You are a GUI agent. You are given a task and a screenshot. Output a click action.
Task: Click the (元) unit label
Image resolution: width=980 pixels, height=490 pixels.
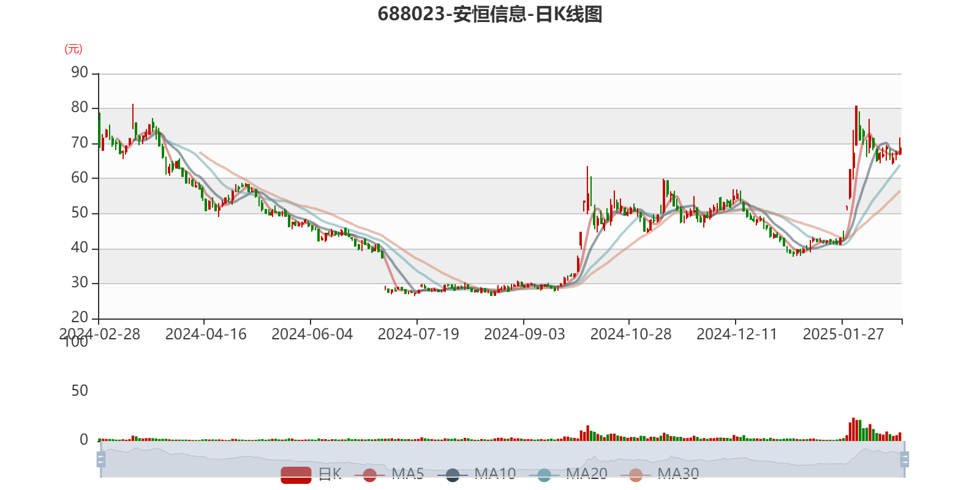[73, 49]
